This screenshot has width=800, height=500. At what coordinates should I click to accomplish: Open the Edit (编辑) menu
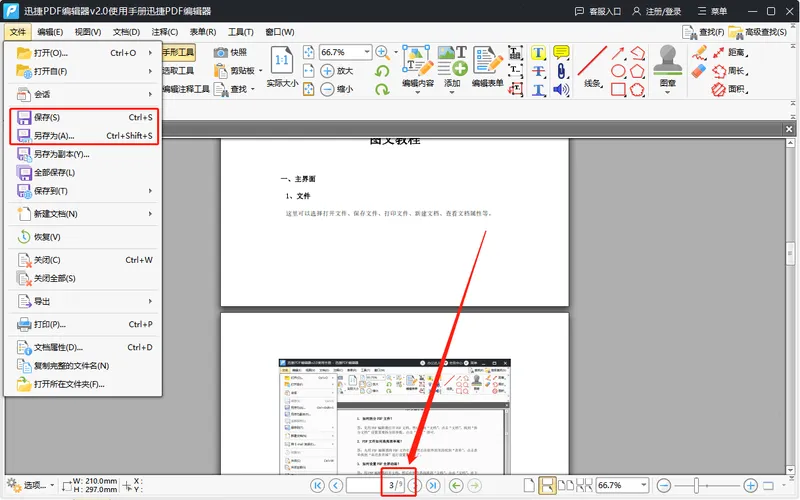[50, 32]
